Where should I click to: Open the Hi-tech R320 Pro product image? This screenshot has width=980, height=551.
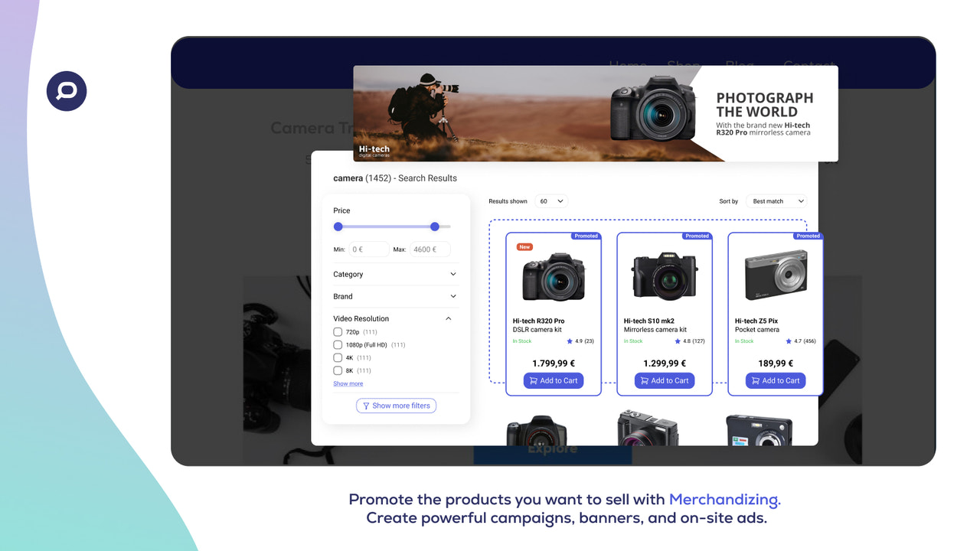tap(554, 277)
